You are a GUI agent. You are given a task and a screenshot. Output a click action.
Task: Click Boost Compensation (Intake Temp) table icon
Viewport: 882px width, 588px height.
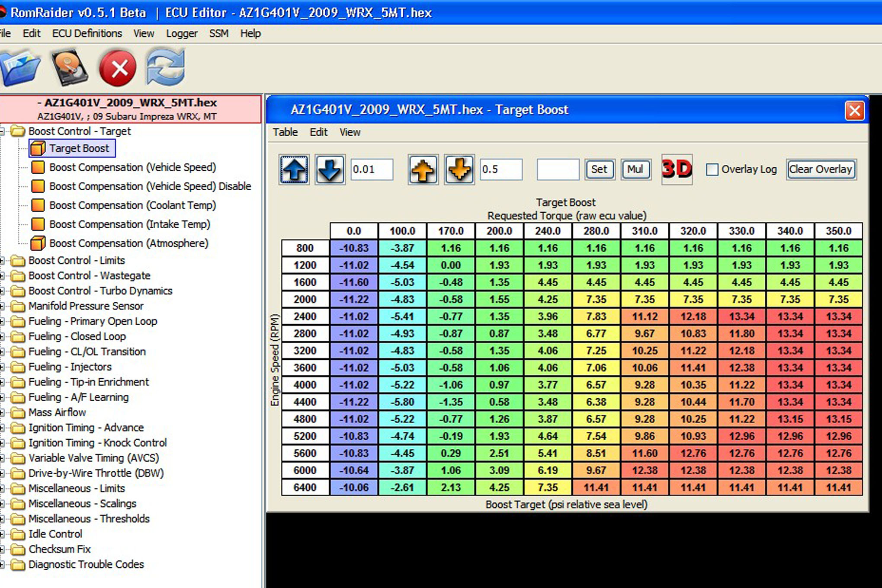click(38, 224)
